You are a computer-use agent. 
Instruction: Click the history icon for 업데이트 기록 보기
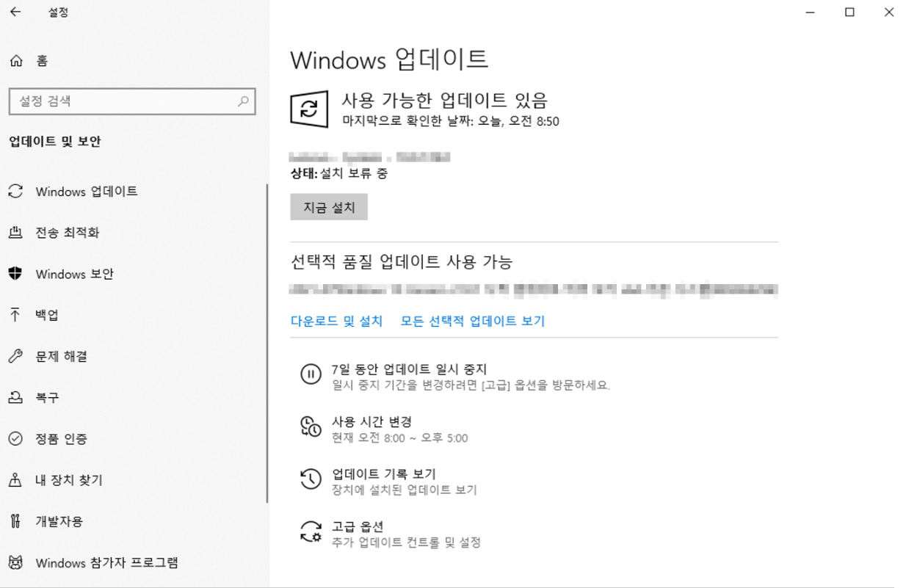coord(311,479)
